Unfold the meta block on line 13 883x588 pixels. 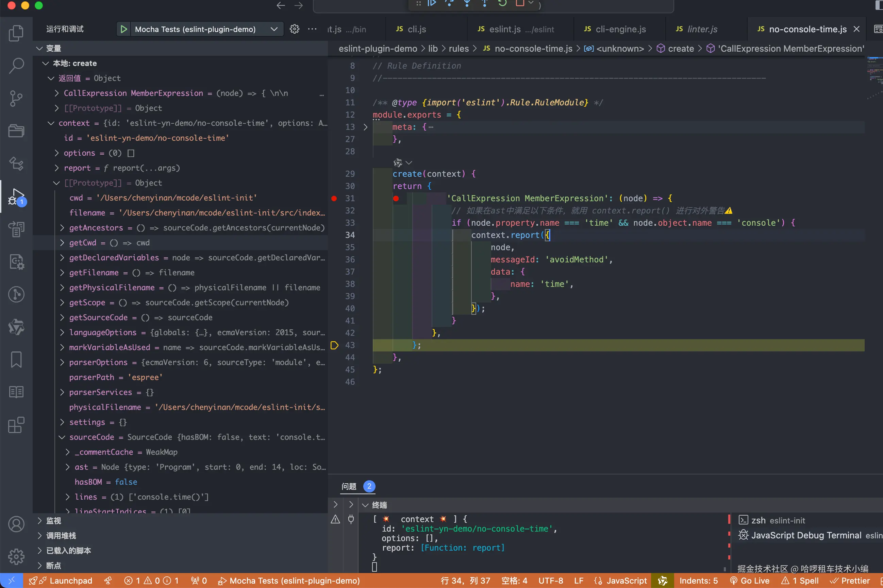365,127
